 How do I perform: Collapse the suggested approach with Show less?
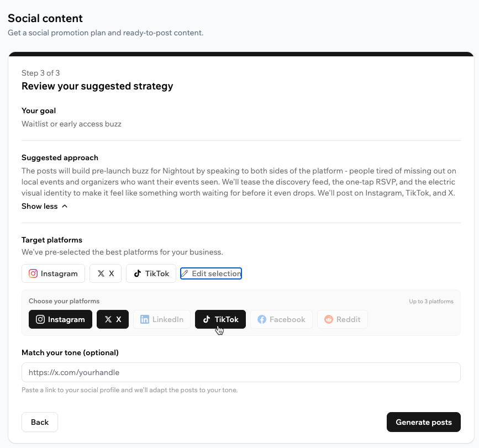point(44,206)
